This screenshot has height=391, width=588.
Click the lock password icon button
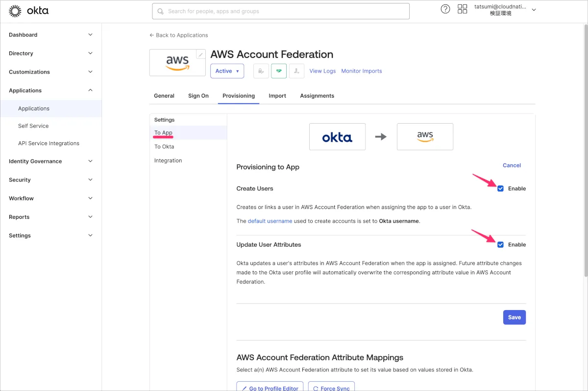[x=261, y=71]
